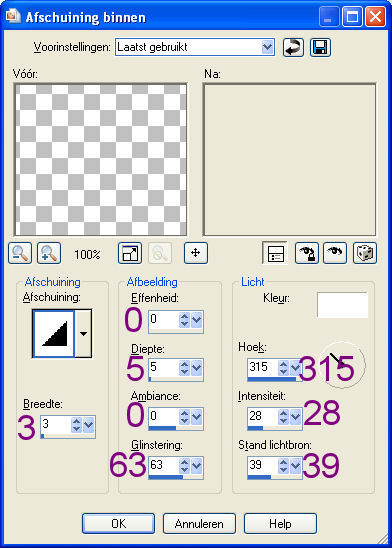Screen dimensions: 392x548
Task: Open the Voorinstellingen presets dropdown
Action: point(267,47)
